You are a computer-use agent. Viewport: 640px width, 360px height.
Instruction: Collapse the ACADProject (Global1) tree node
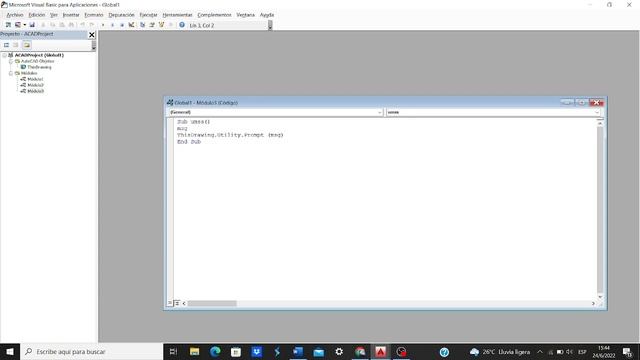(x=4, y=55)
